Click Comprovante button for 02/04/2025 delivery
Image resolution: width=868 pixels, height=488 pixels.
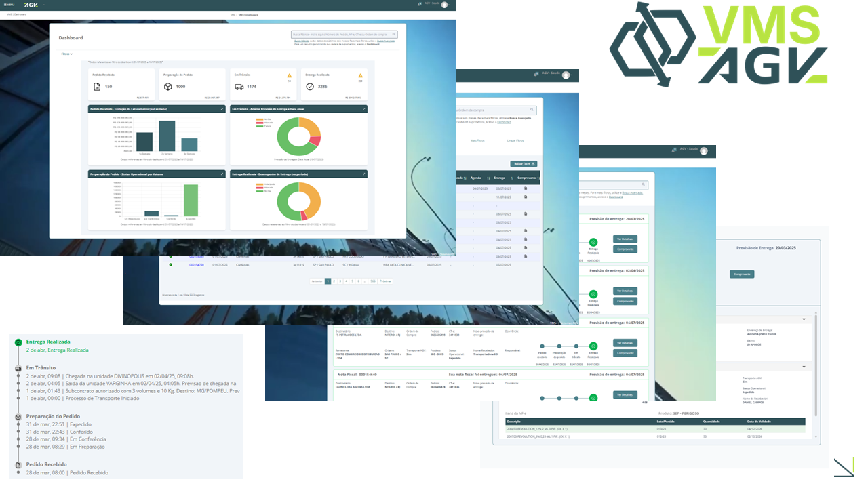point(625,301)
